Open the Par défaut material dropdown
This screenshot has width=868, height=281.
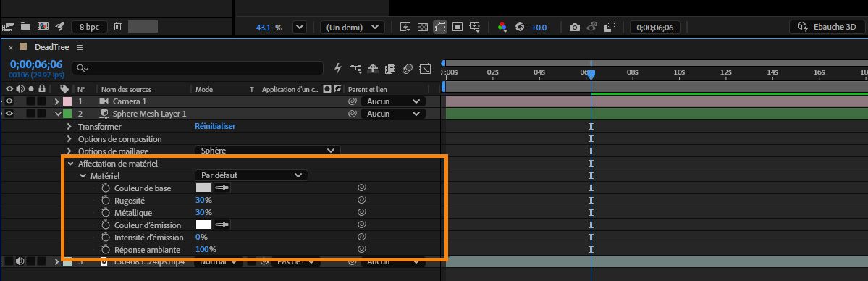pyautogui.click(x=251, y=175)
